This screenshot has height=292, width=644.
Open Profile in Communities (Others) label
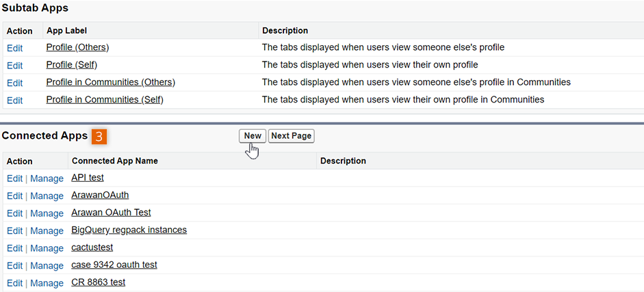point(111,83)
